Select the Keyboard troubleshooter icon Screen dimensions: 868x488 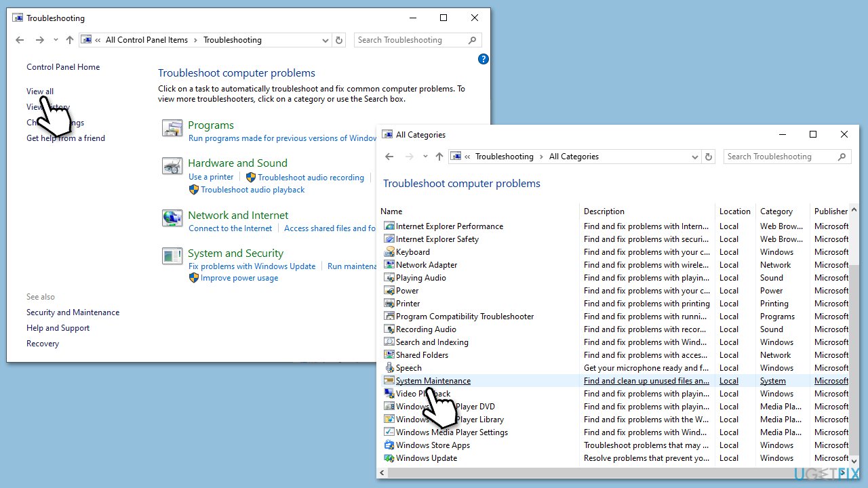tap(389, 252)
